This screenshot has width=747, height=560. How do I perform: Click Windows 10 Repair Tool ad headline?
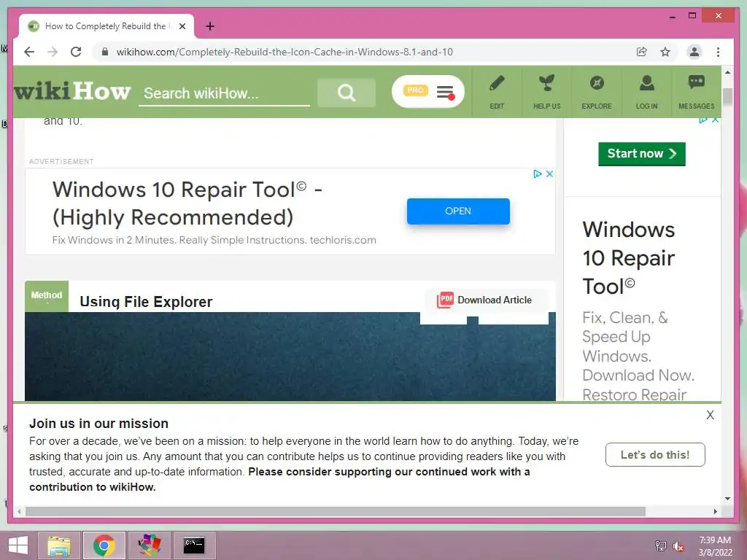pos(187,203)
